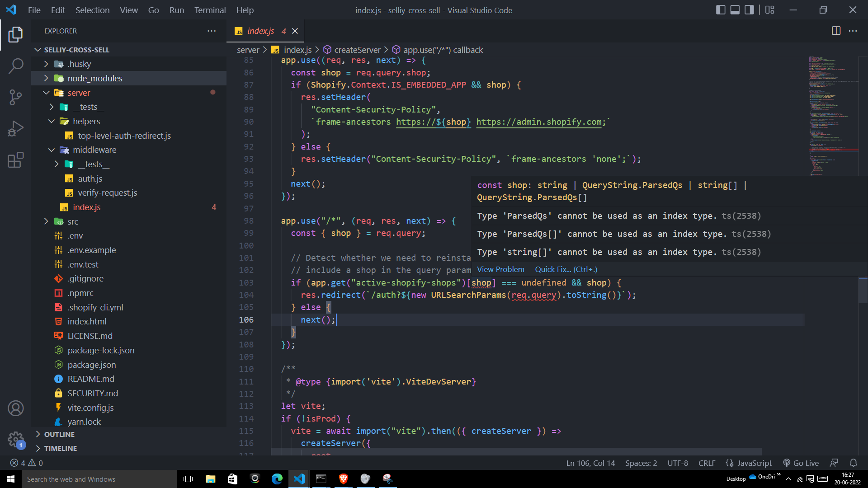Click the Manage gear icon
Screen dimensions: 868x488
tap(15, 439)
